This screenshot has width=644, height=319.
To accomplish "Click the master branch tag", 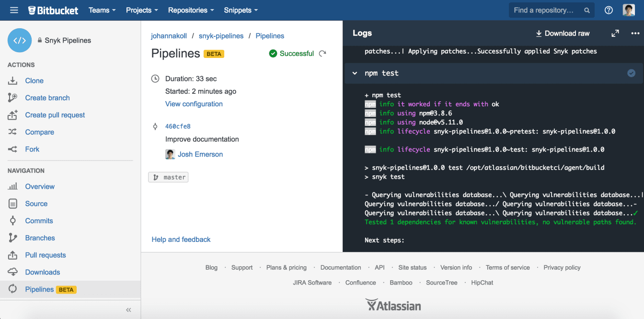I will coord(169,177).
